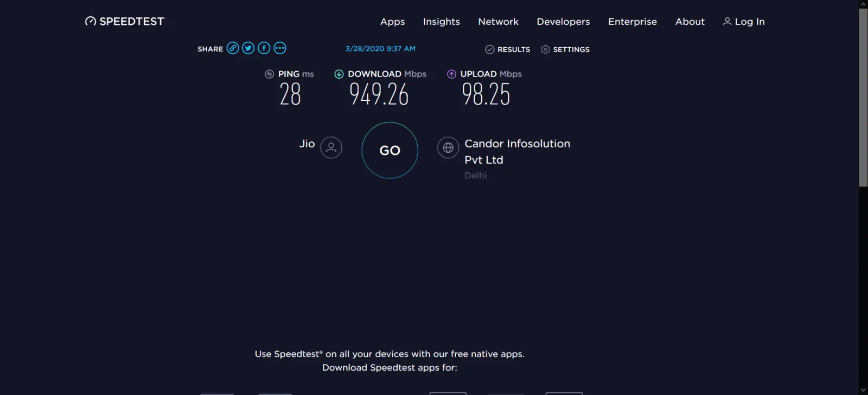Copy the share link icon
868x395 pixels.
233,48
